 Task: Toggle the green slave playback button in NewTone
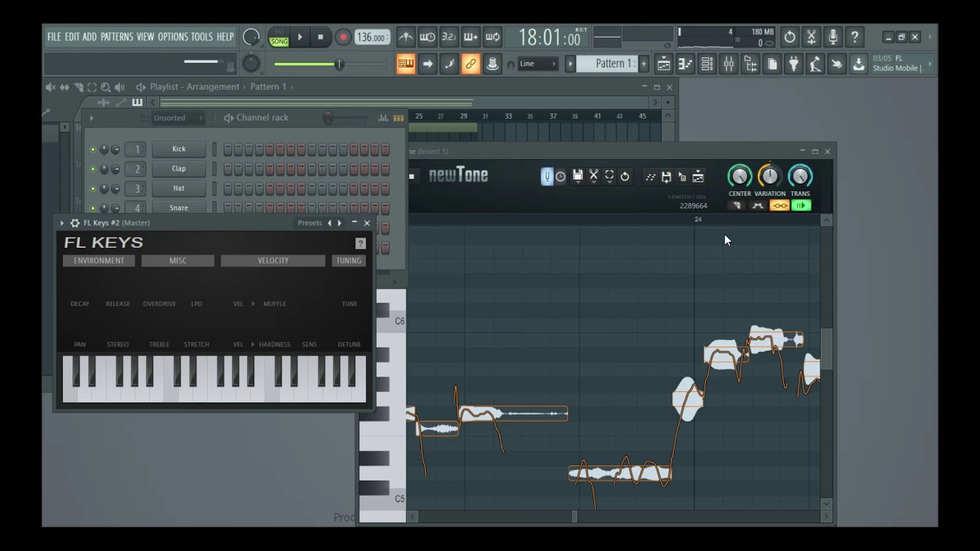(x=801, y=205)
